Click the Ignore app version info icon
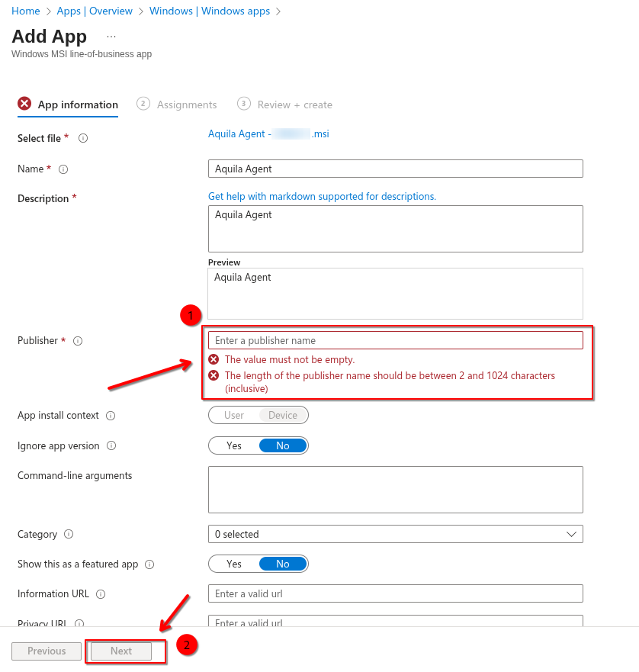The height and width of the screenshot is (672, 639). [111, 445]
